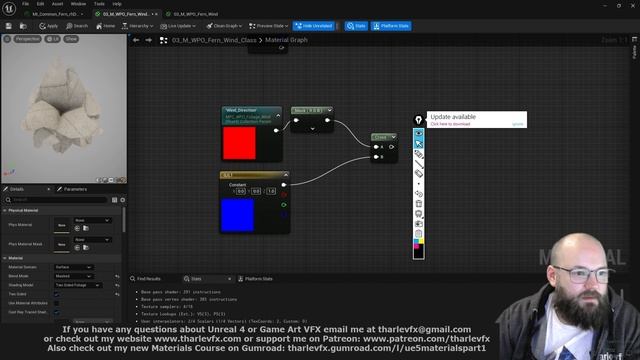Open the File menu
The width and height of the screenshot is (640, 360).
pos(25,4)
